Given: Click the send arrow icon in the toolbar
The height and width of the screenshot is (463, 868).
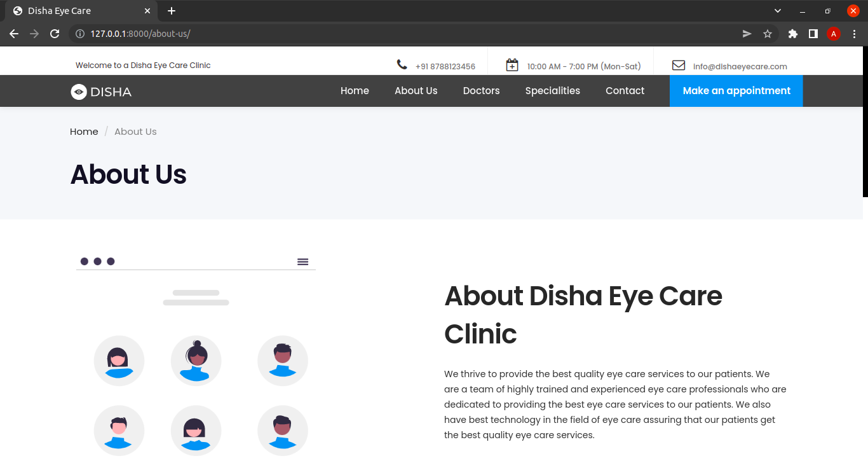Looking at the screenshot, I should point(747,33).
